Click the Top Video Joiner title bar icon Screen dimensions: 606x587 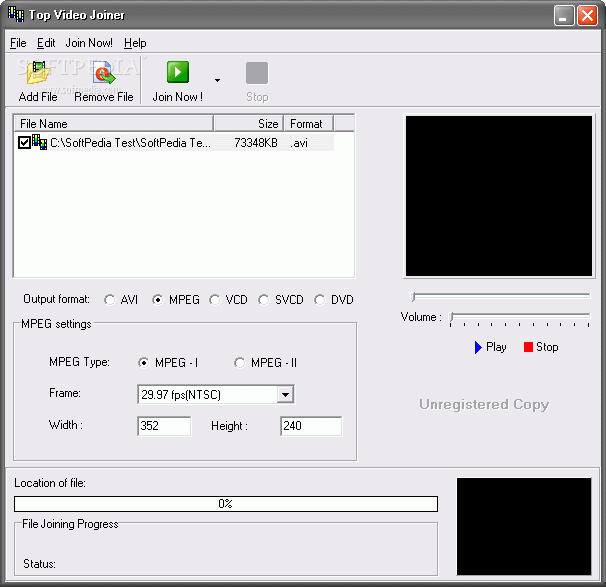16,14
